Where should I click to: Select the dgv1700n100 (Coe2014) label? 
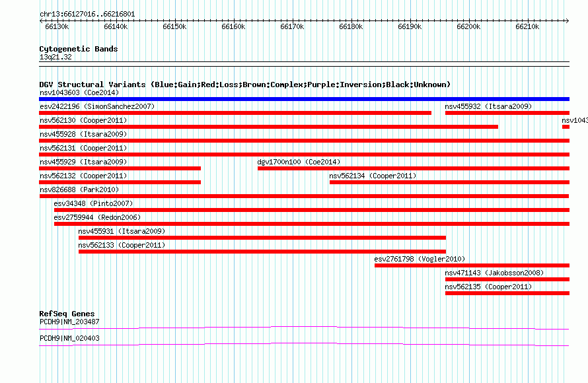tap(299, 162)
